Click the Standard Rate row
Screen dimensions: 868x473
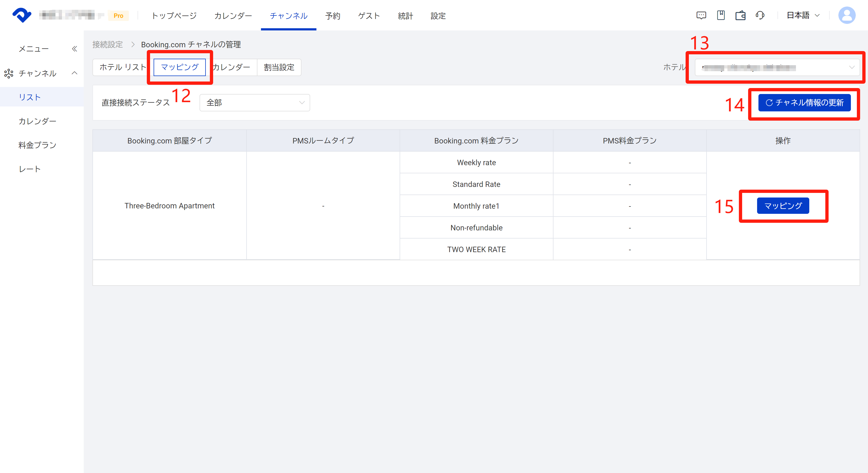point(476,184)
